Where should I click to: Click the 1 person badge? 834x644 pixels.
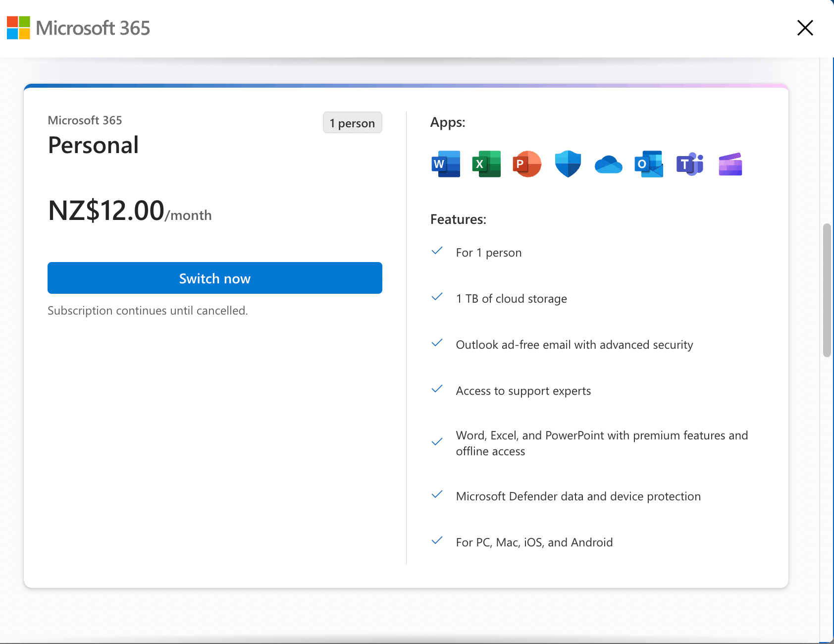(x=353, y=123)
